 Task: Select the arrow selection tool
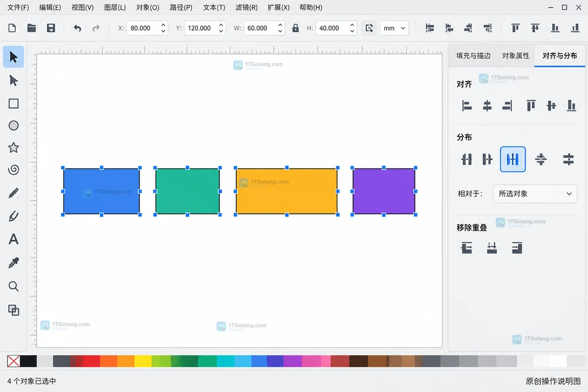(x=14, y=57)
